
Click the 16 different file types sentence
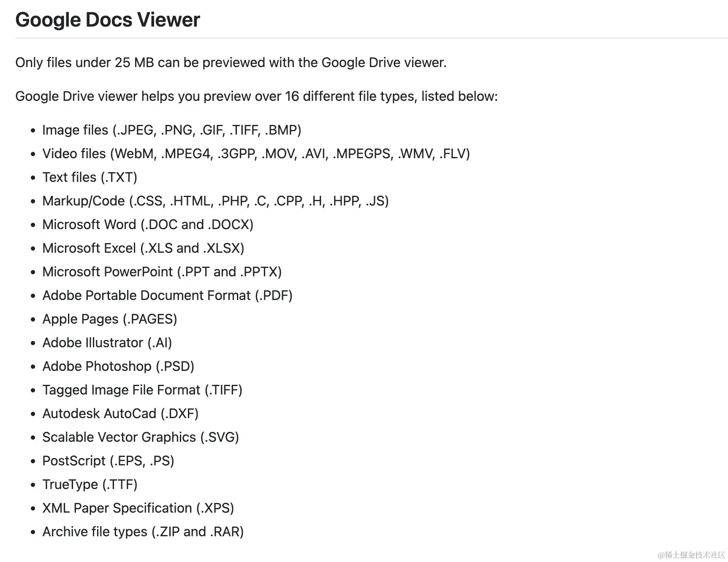(x=257, y=96)
